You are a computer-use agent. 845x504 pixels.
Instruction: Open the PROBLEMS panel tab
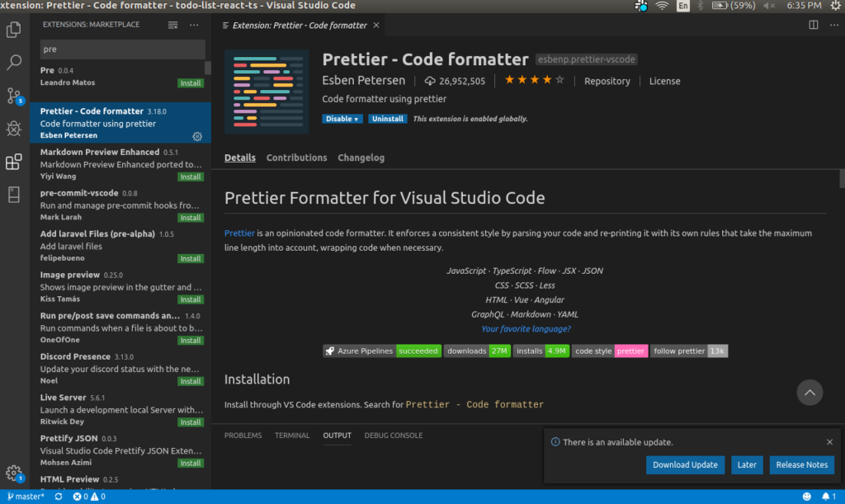tap(243, 435)
